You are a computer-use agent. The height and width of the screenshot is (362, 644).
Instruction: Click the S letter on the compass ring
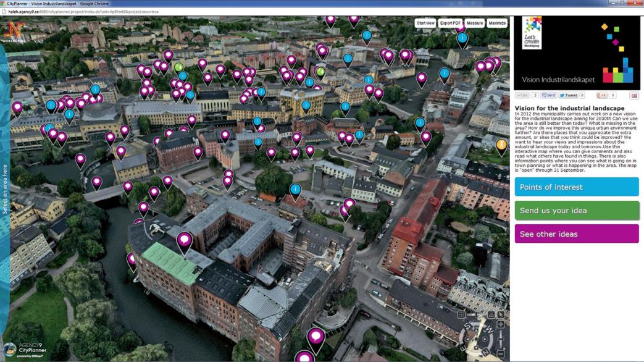coord(467,326)
